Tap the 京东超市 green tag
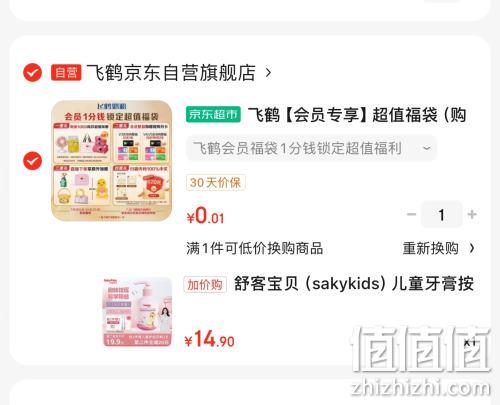 213,114
